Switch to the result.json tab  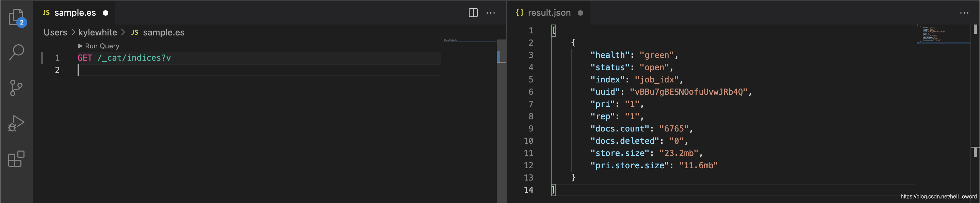click(549, 13)
